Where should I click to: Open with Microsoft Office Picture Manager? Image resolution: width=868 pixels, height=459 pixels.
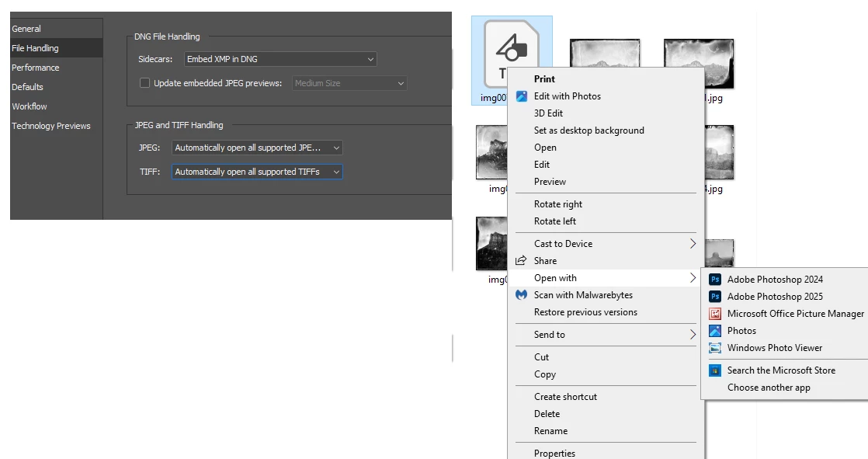pos(785,314)
